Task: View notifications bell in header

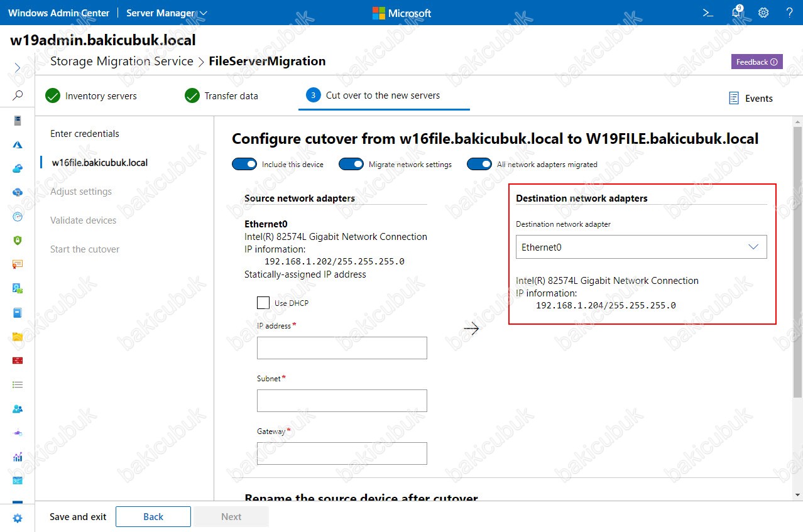Action: 737,13
